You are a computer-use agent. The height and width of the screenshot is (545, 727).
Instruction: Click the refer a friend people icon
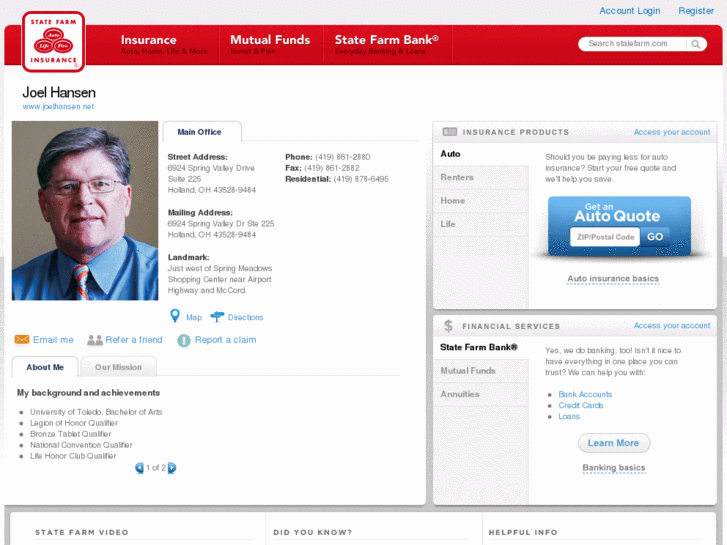tap(95, 340)
